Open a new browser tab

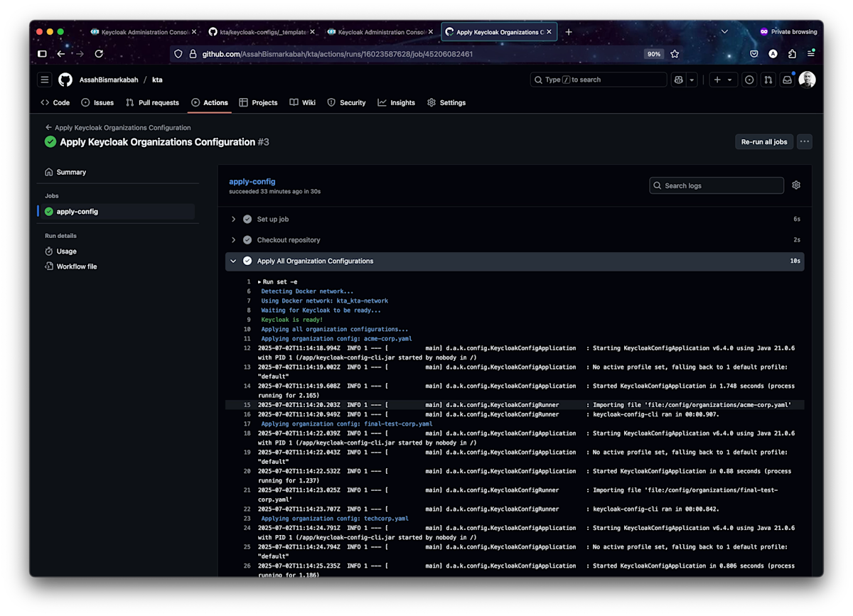(569, 32)
